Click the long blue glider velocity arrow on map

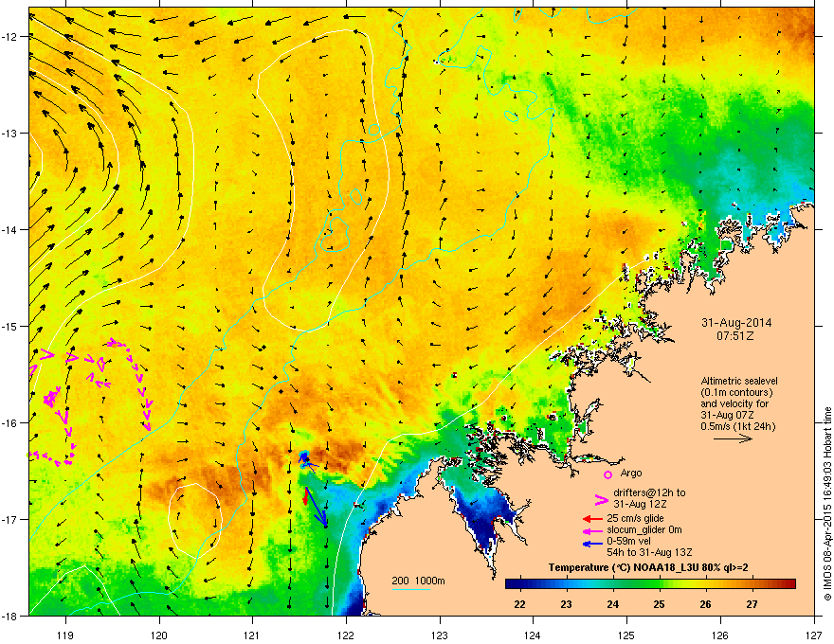(x=317, y=508)
